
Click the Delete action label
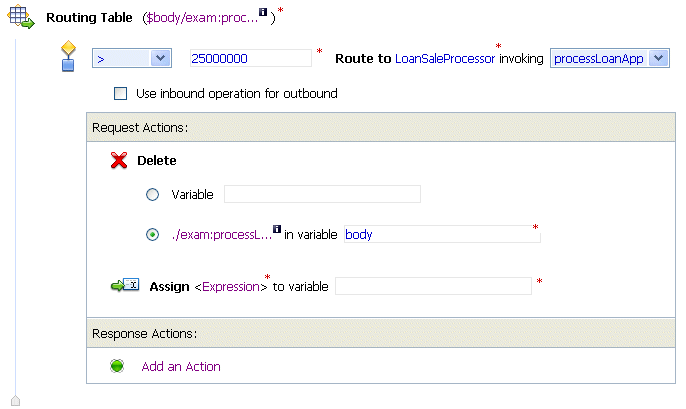coord(157,161)
